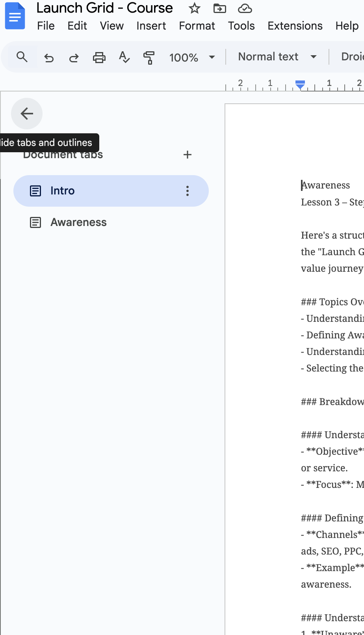Click the 'awareness.' line in document

click(x=326, y=585)
